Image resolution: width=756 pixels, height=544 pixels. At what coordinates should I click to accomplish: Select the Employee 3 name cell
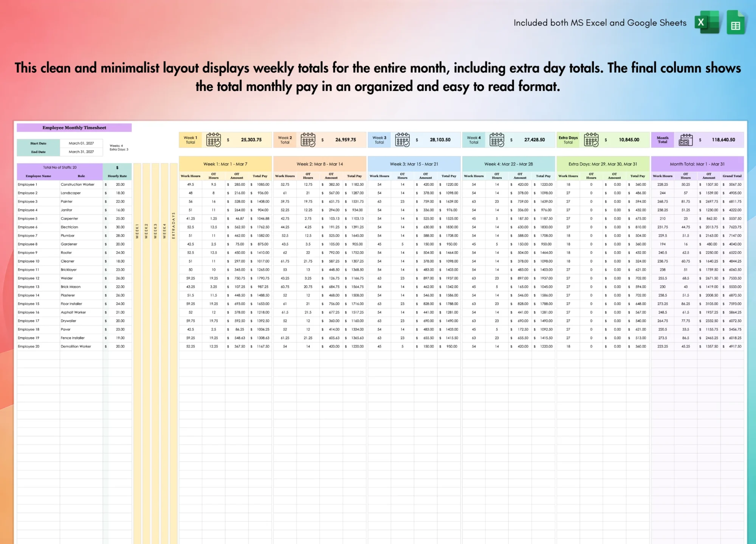(x=38, y=201)
